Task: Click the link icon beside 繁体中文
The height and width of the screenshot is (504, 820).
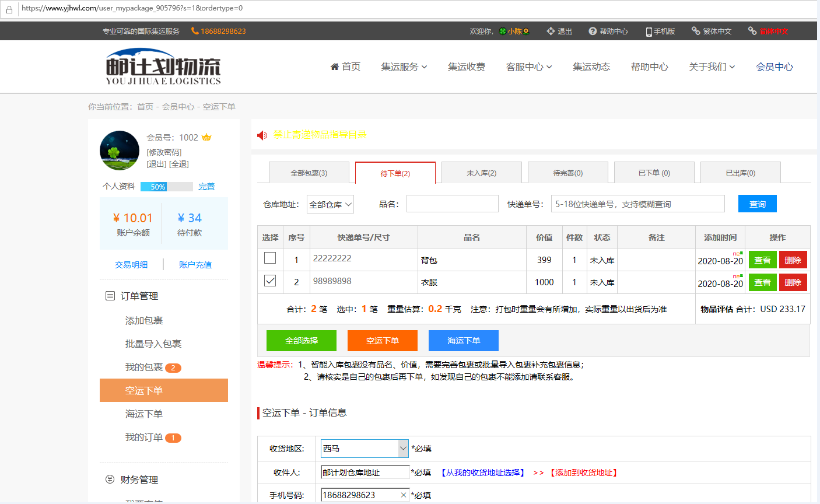Action: point(696,31)
